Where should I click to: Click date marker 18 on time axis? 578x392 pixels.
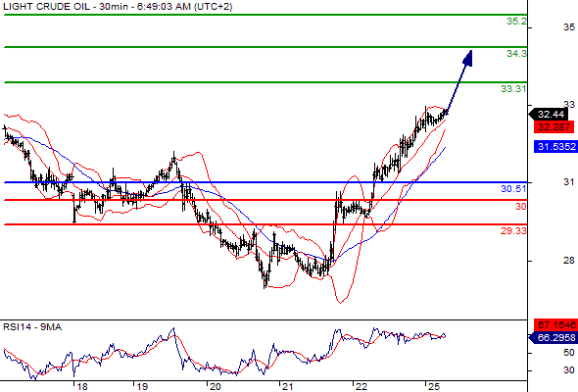[82, 386]
